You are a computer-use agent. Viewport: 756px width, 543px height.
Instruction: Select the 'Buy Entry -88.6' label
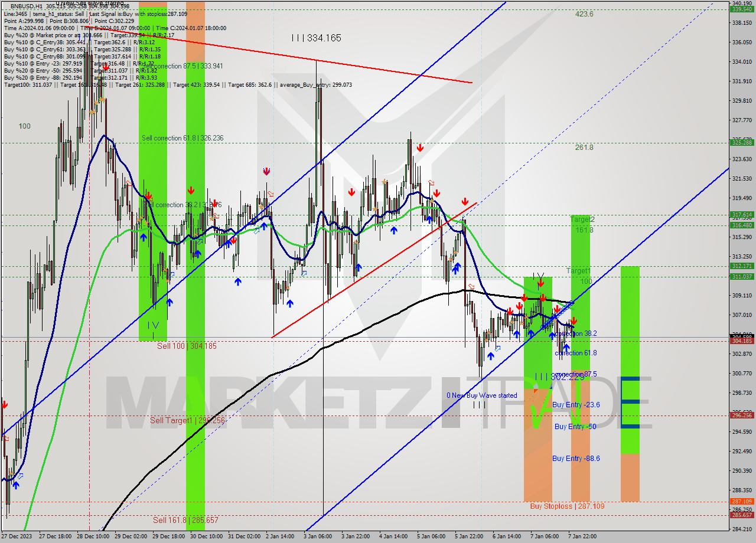tap(576, 458)
